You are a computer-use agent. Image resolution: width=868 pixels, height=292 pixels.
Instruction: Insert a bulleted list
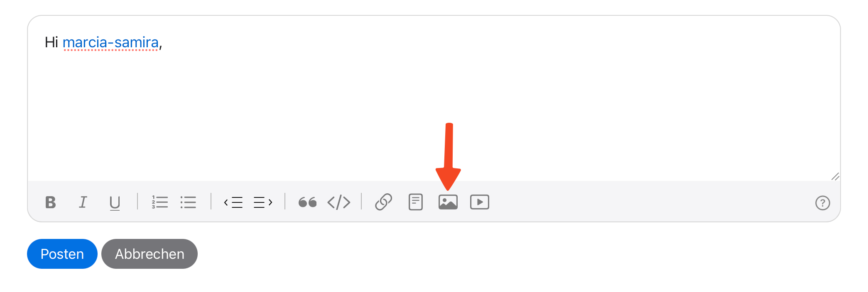188,202
